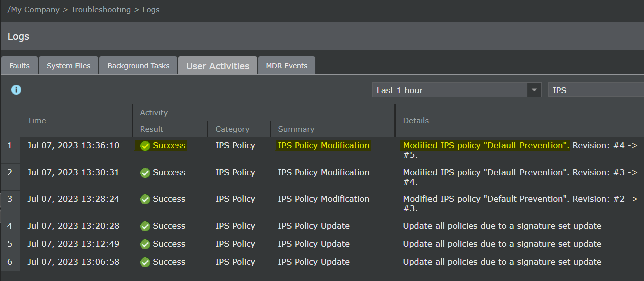Click IPS Policy Update summary in row 4
This screenshot has width=644, height=281.
pyautogui.click(x=314, y=226)
